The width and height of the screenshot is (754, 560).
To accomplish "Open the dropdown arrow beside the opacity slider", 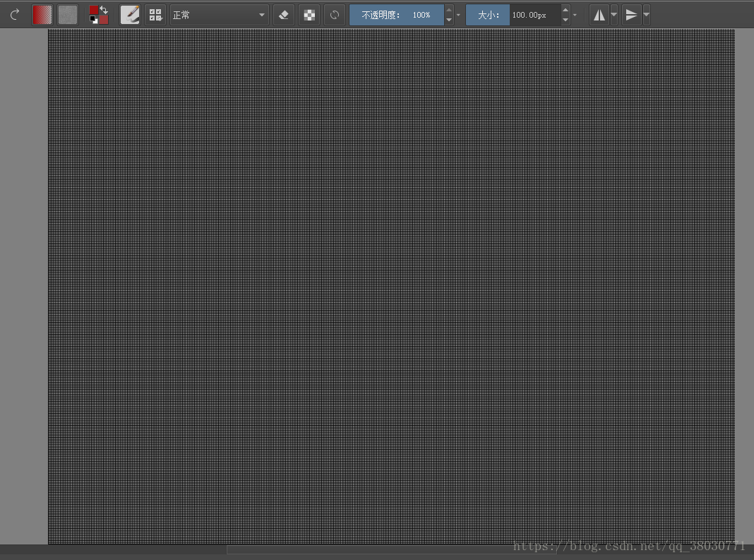I will (x=458, y=15).
